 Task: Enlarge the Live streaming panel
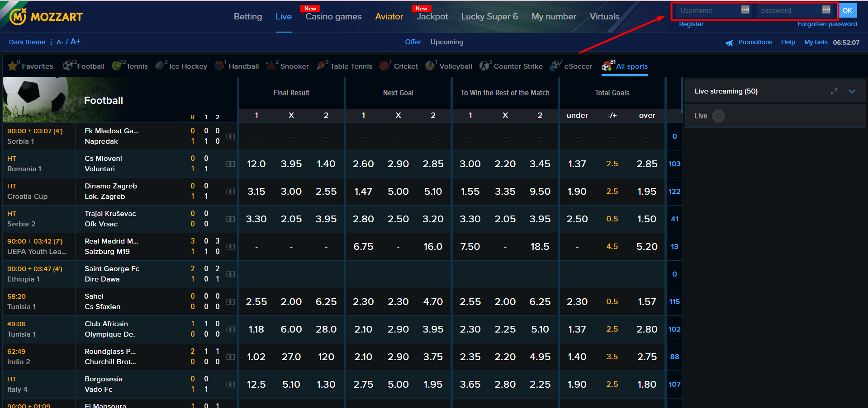tap(834, 91)
